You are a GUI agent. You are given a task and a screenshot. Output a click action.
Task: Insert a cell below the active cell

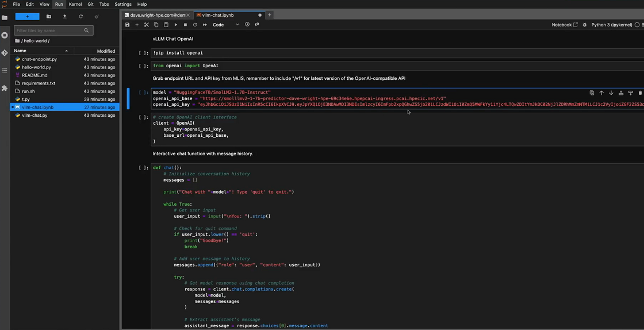631,93
